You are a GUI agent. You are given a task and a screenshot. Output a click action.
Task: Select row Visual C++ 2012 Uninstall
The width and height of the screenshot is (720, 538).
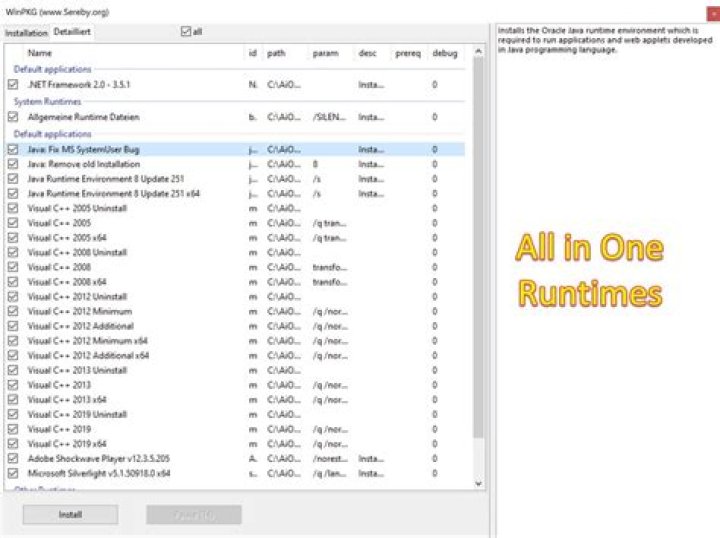[x=236, y=297]
